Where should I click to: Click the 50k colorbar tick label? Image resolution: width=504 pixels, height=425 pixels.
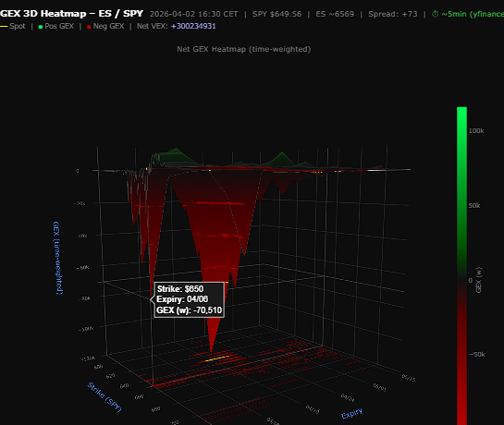pos(474,206)
